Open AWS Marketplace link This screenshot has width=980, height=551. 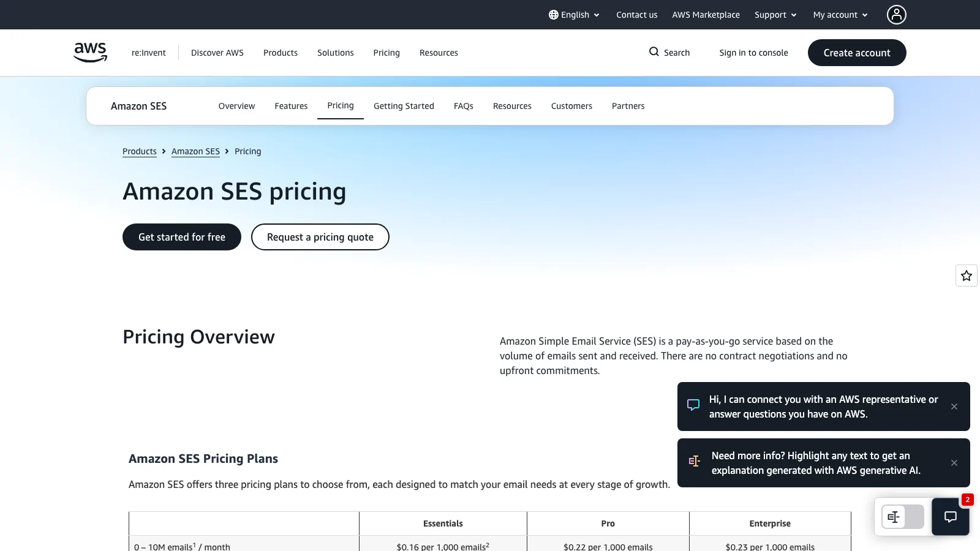pos(706,15)
